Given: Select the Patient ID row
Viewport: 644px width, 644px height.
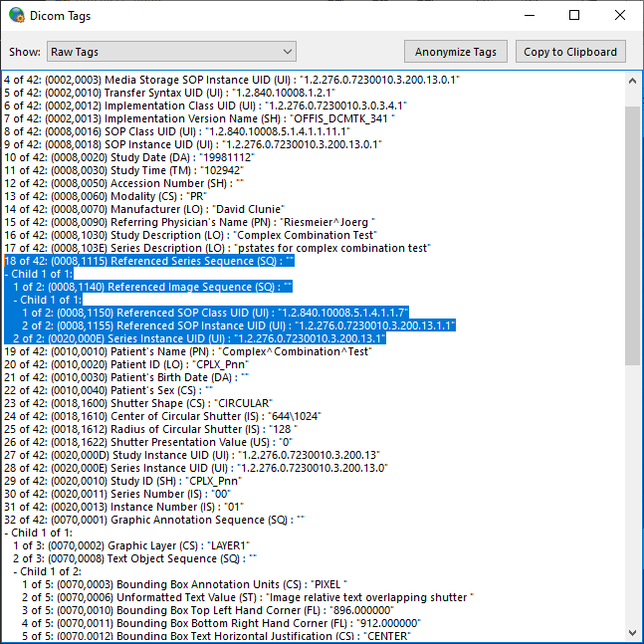Looking at the screenshot, I should click(126, 364).
